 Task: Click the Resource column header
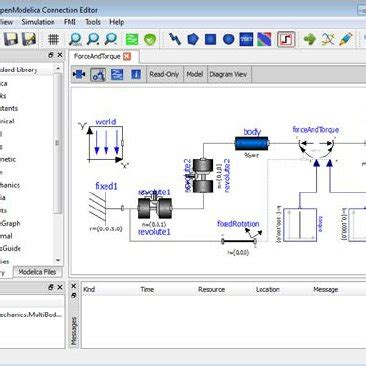211,289
